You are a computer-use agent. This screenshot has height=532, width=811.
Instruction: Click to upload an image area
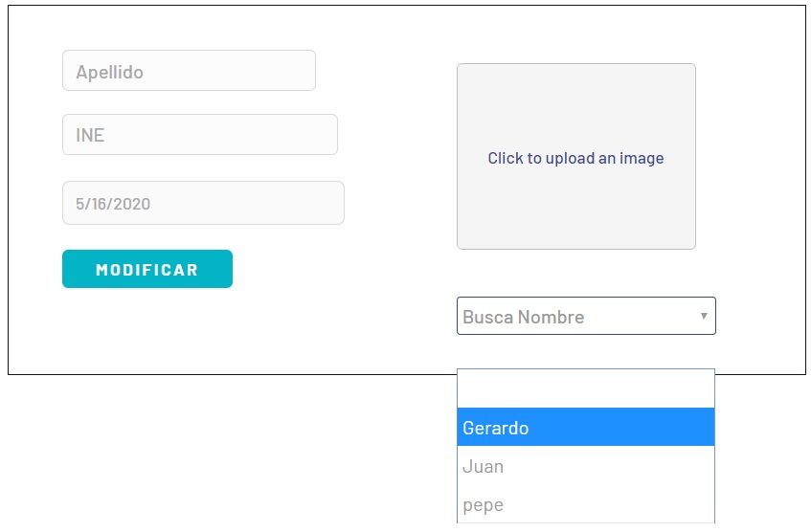pyautogui.click(x=576, y=157)
